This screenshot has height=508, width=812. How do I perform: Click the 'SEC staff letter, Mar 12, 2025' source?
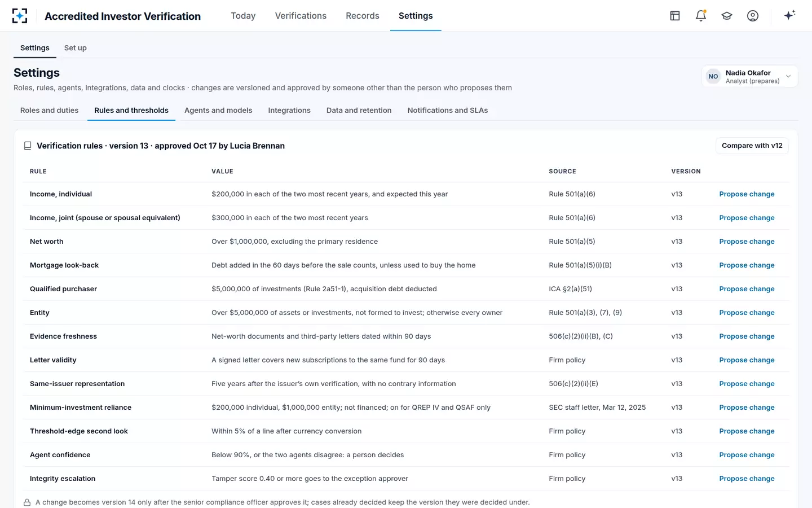click(597, 408)
